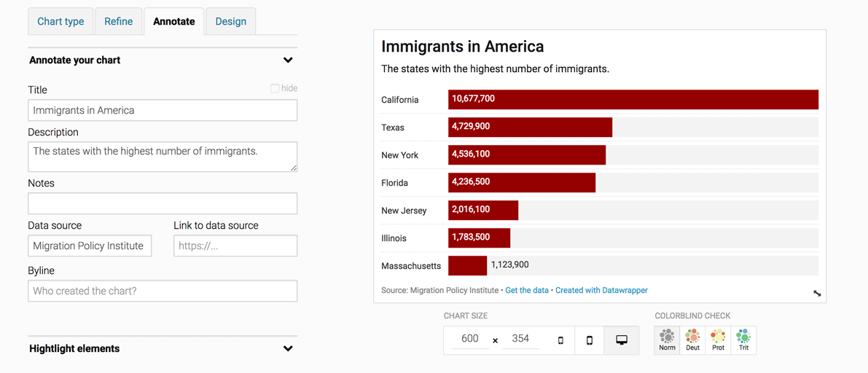Follow the Get the data link
The image size is (868, 373).
click(x=527, y=290)
